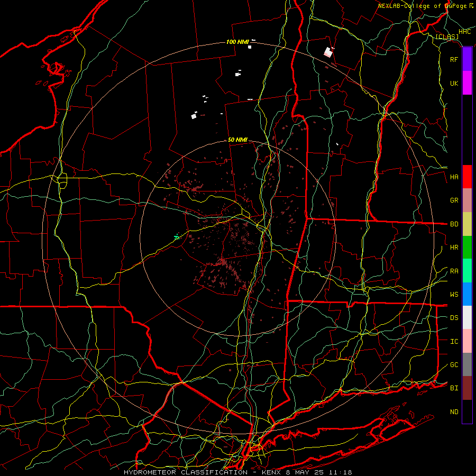Click the BI brown legend swatch

(467, 388)
